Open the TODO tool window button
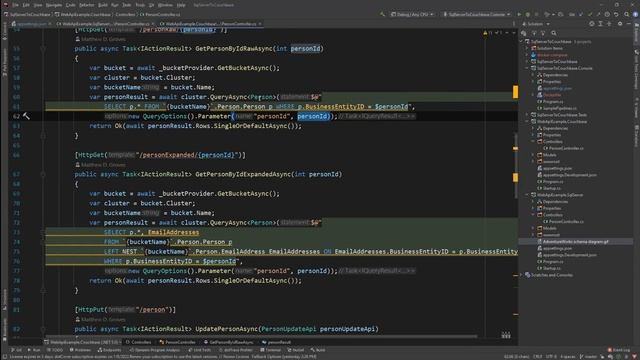The width and height of the screenshot is (640, 360). coord(55,350)
